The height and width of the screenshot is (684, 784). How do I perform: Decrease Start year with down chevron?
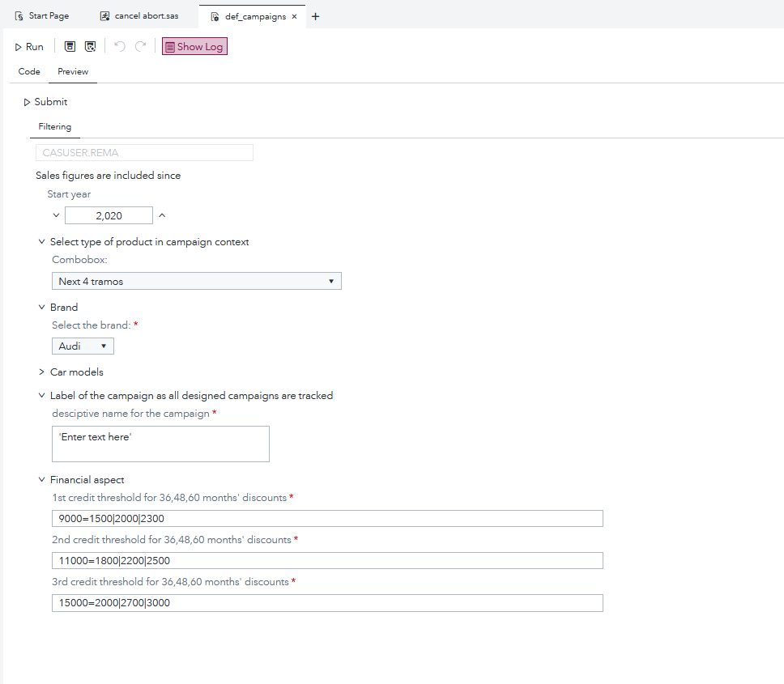56,215
